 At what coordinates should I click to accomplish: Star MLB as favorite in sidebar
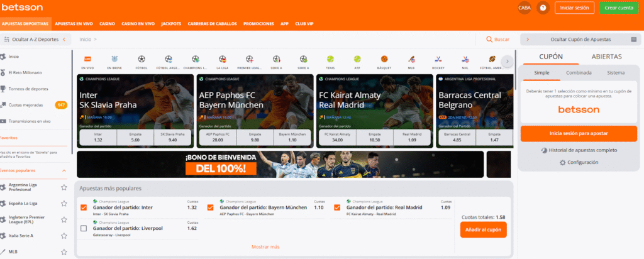pos(64,251)
